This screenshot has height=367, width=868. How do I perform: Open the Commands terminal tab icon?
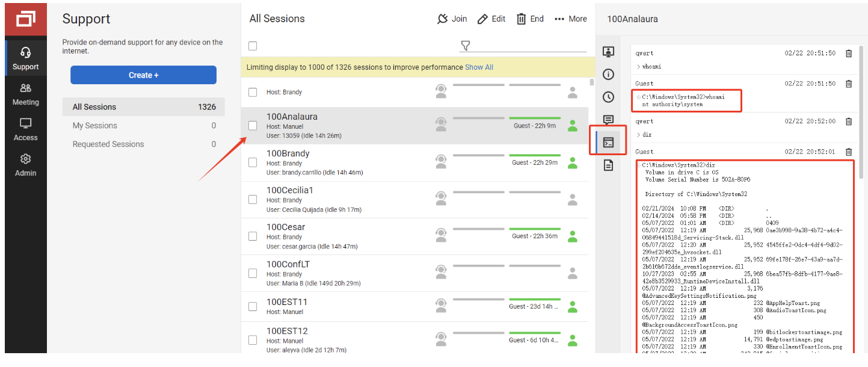click(608, 143)
